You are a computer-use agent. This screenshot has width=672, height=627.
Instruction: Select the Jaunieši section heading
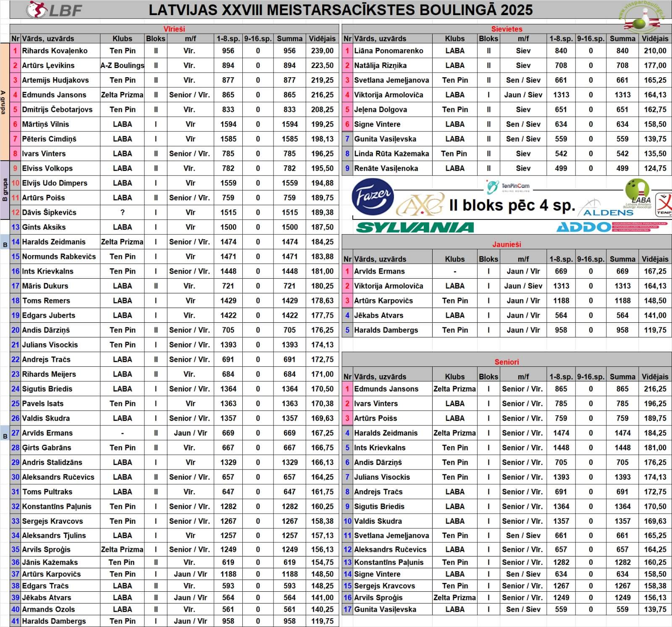(507, 244)
